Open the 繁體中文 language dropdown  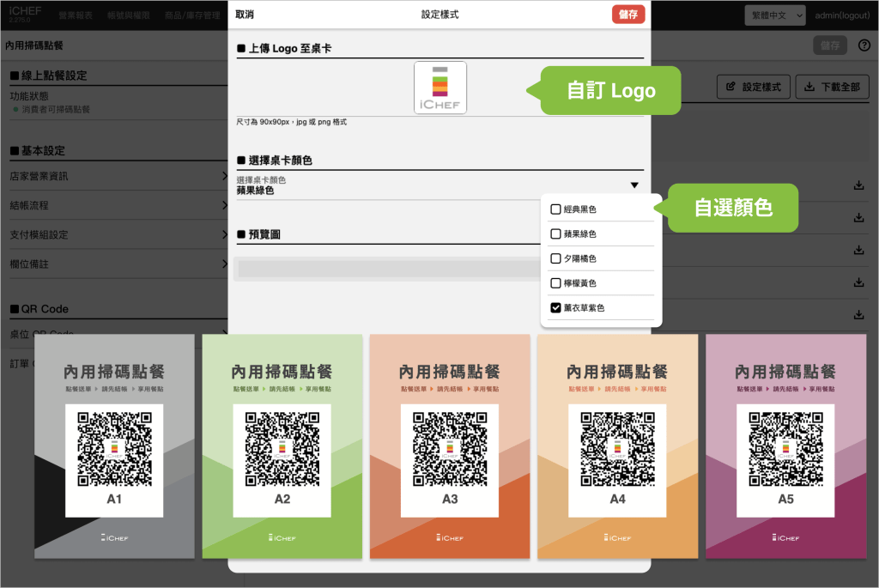pos(775,15)
